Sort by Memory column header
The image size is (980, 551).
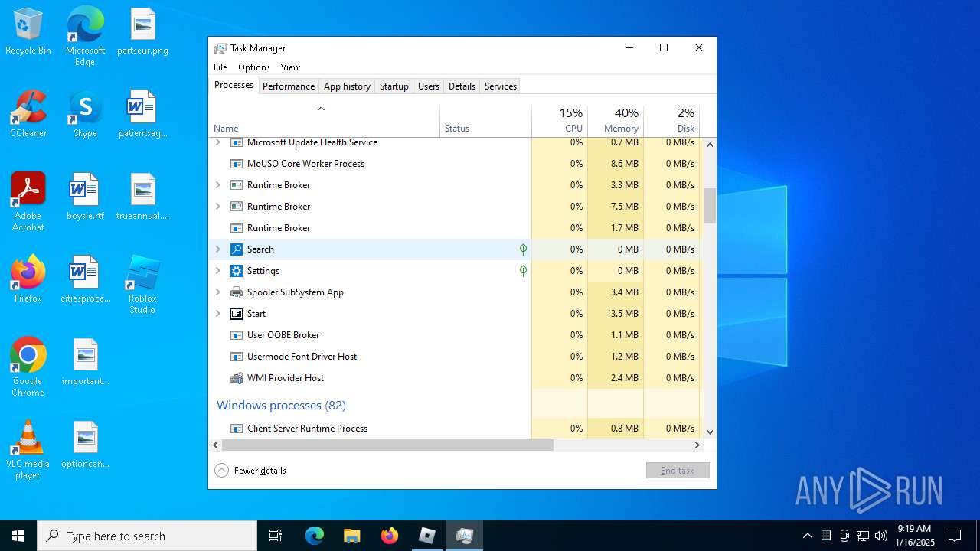616,121
